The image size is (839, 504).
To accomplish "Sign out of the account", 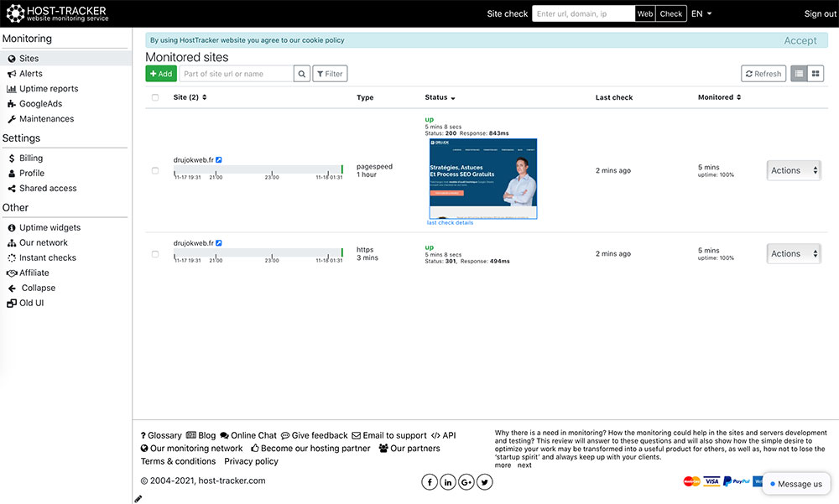I will 820,14.
